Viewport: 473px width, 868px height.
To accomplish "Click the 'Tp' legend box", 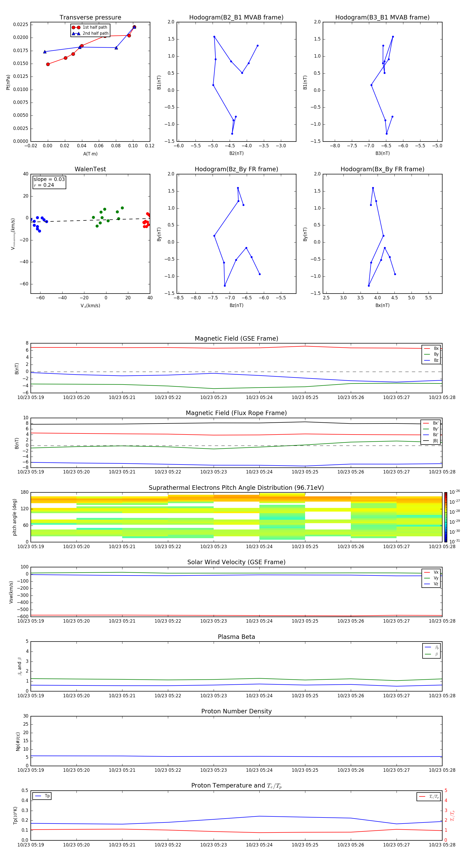I will [x=42, y=796].
